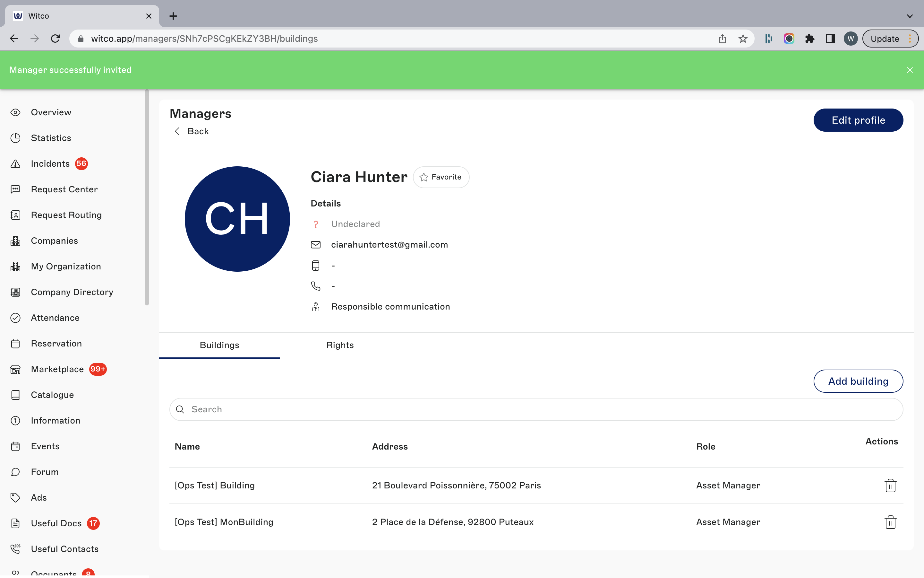Click the Edit profile button

[858, 120]
